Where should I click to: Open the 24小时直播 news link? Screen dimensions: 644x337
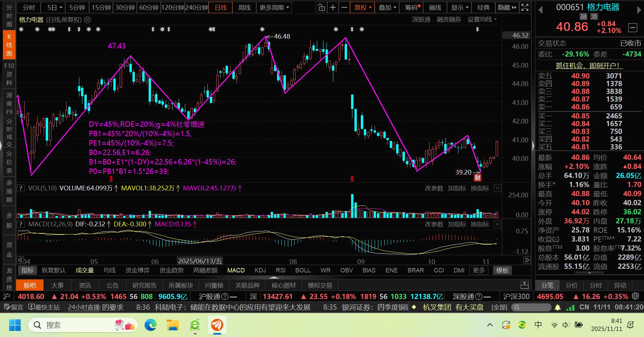(x=84, y=307)
